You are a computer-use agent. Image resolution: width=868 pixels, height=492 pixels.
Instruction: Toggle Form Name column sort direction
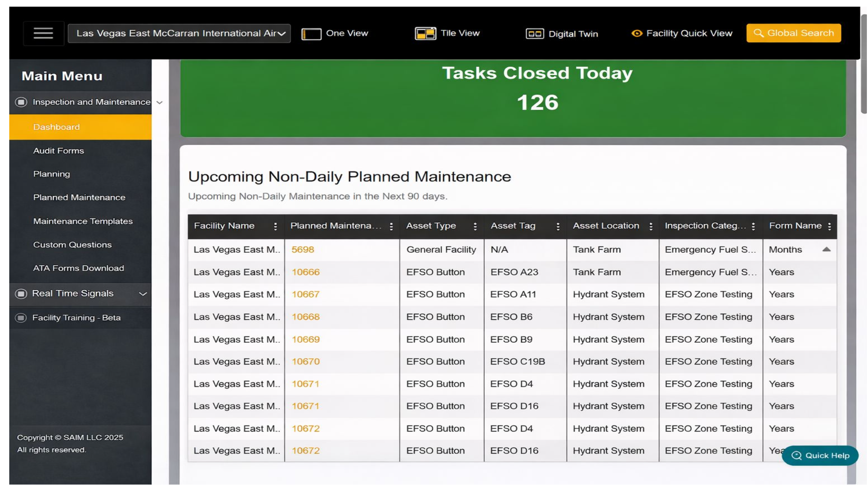point(826,249)
